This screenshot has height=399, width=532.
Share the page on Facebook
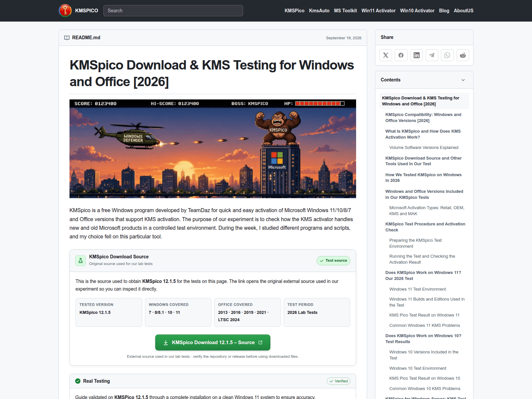tap(401, 55)
